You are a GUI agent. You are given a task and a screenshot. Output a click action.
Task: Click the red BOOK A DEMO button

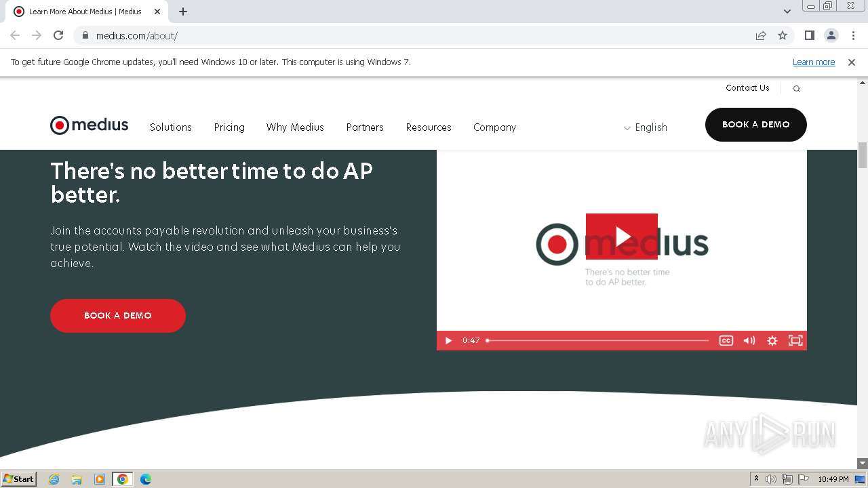point(118,316)
